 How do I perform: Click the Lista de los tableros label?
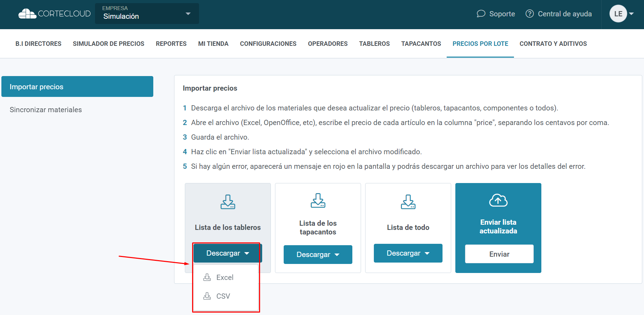(228, 227)
